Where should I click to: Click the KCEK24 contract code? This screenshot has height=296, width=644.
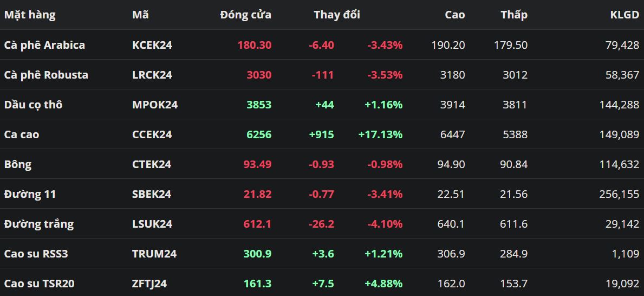tap(152, 45)
